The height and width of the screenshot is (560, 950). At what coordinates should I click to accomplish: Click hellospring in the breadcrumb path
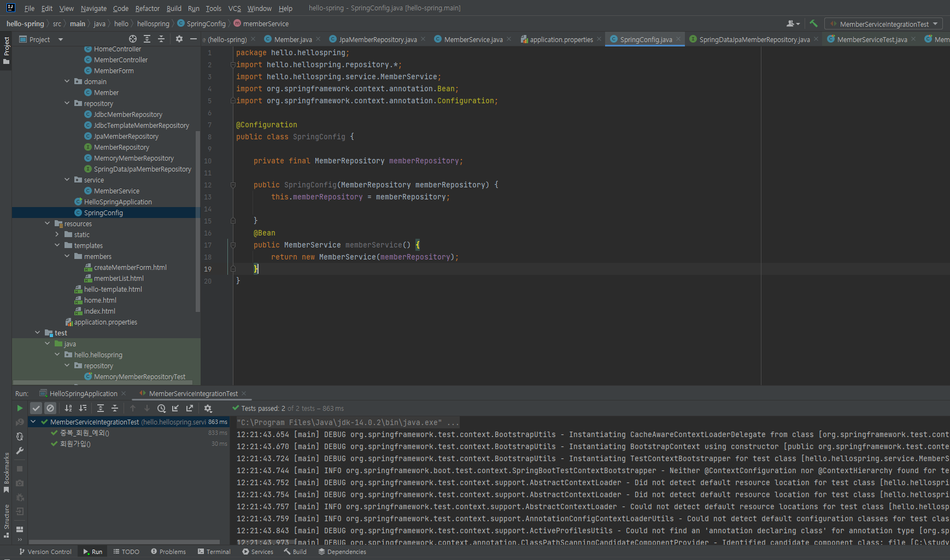click(x=153, y=23)
